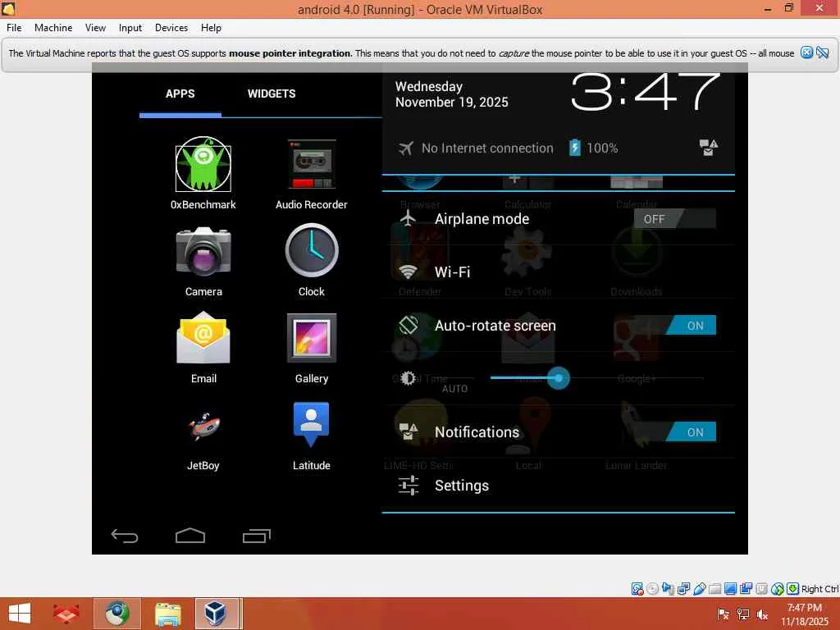Launch the Audio Recorder app
Screen dimensions: 840x630
(x=311, y=164)
